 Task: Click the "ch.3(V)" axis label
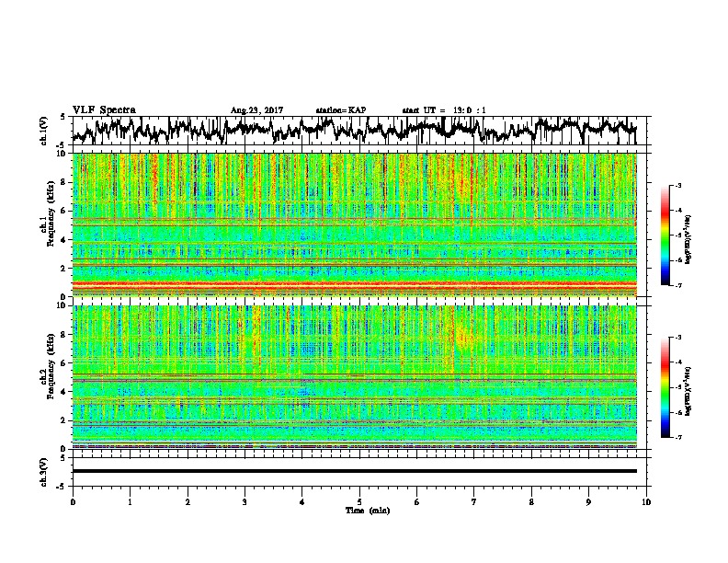point(43,472)
